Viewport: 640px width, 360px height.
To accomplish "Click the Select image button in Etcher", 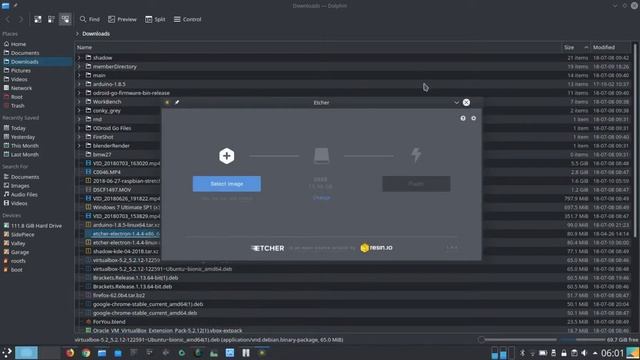I will click(227, 184).
